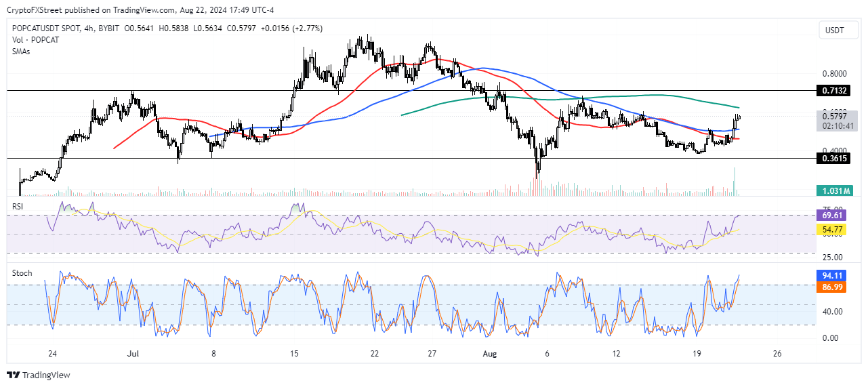
Task: Select the SMAs indicator label
Action: [22, 52]
